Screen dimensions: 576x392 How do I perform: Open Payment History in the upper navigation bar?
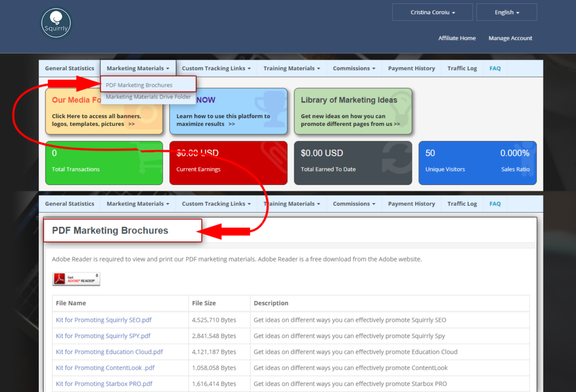click(x=411, y=69)
